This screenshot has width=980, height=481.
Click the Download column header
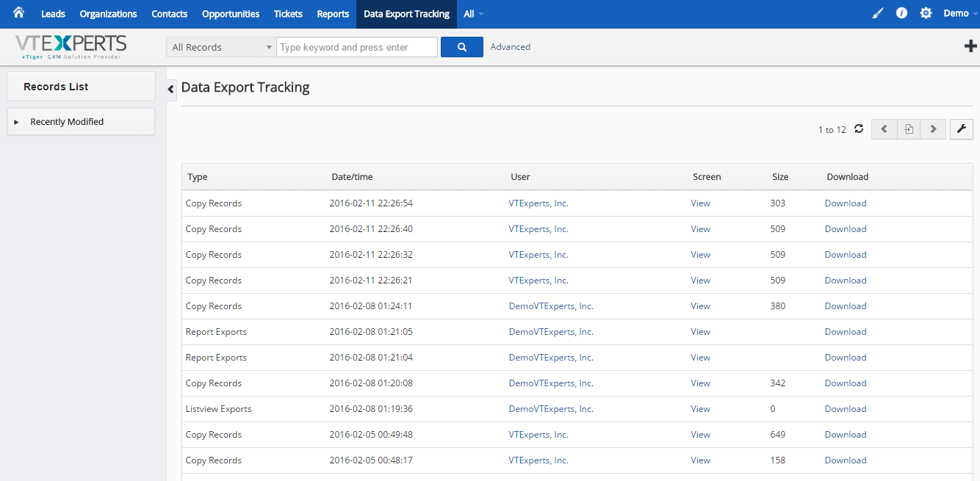[x=848, y=177]
